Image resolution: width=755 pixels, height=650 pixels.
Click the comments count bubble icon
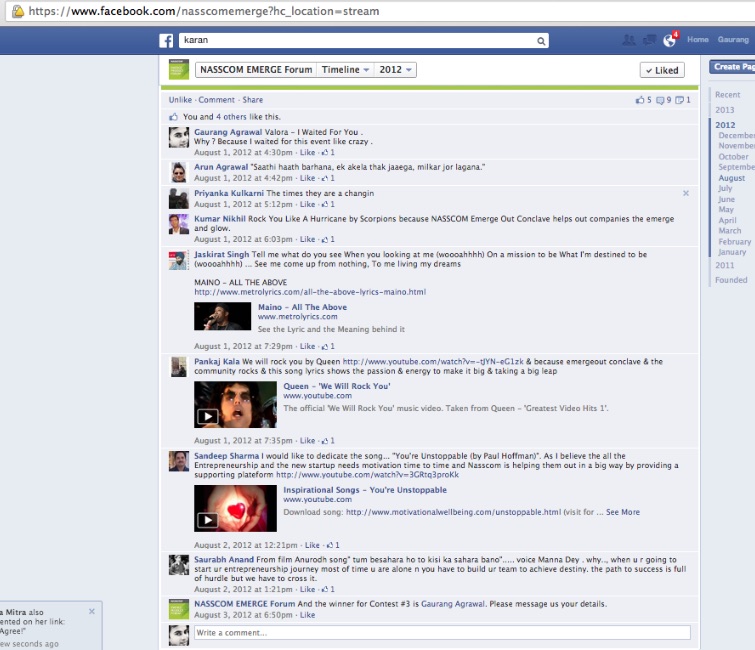click(660, 100)
